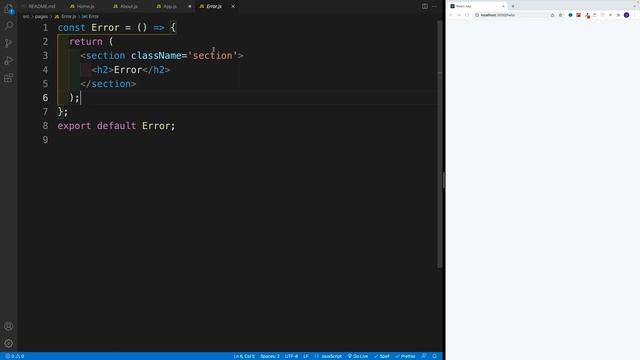The width and height of the screenshot is (640, 360).
Task: Start Go Live server
Action: pos(358,356)
